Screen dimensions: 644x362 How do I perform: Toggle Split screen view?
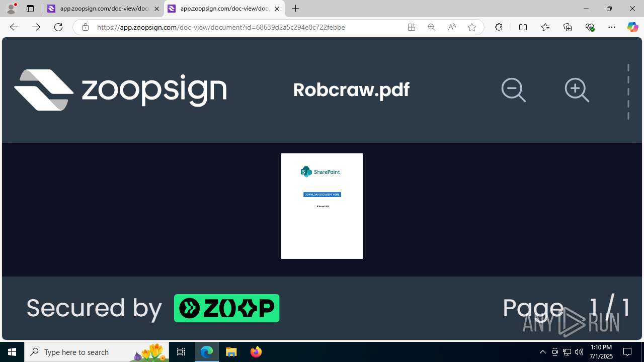(523, 27)
